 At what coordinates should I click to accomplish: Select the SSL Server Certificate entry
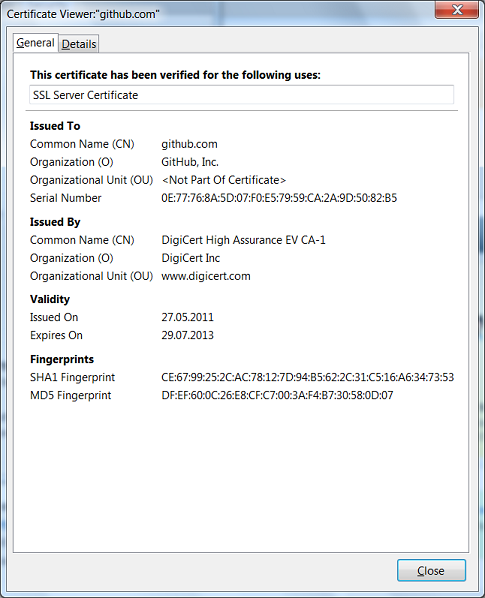pos(241,95)
